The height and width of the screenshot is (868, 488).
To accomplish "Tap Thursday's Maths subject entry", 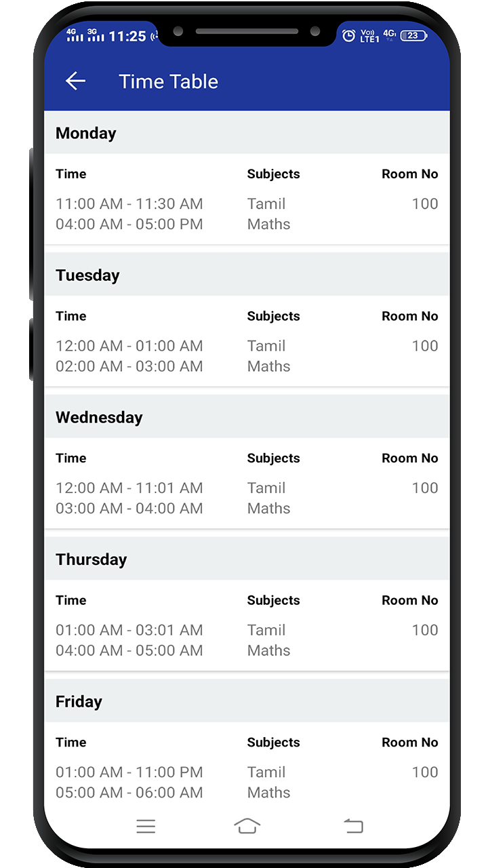I will [268, 650].
